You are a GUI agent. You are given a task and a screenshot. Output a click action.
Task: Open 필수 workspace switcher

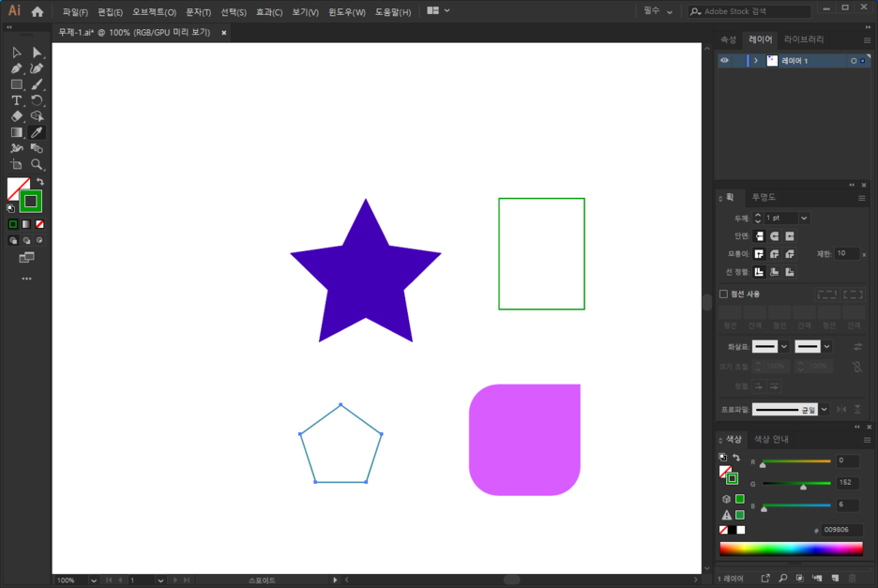coord(658,11)
